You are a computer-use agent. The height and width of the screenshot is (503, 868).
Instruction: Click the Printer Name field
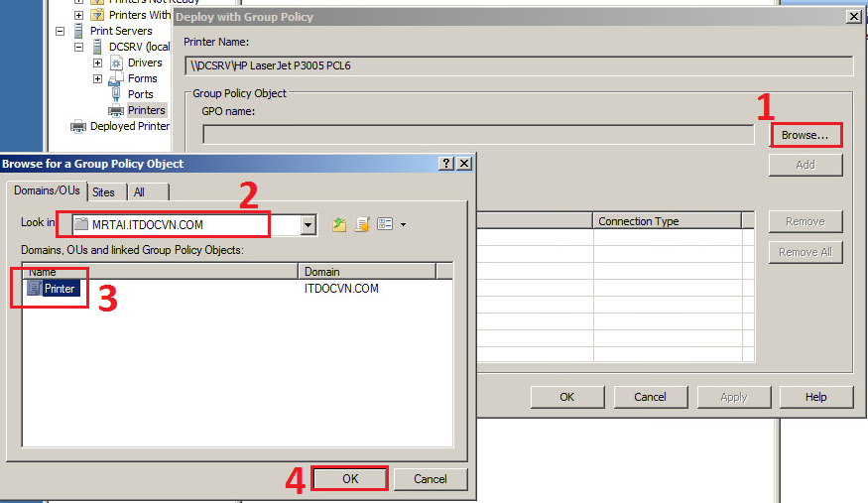(x=519, y=65)
